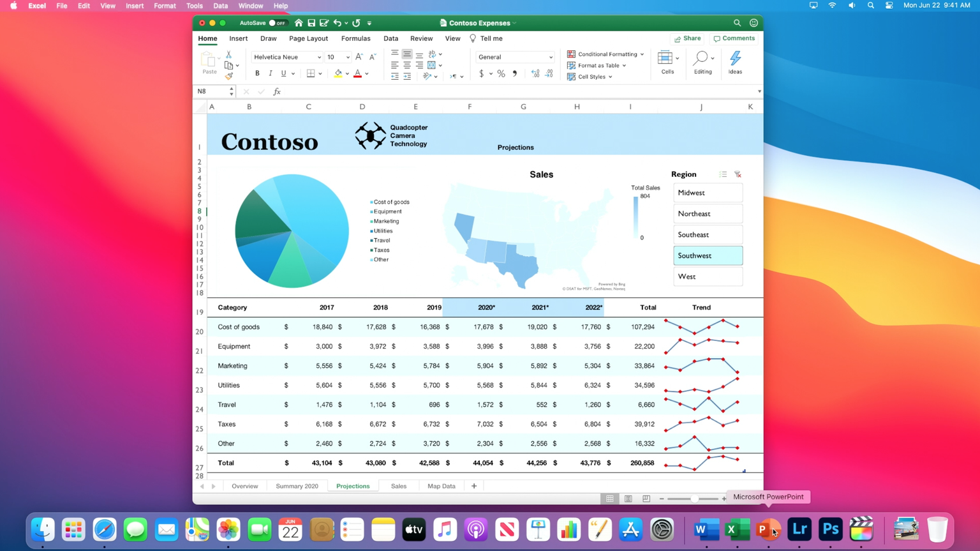Click the Share button

(688, 38)
